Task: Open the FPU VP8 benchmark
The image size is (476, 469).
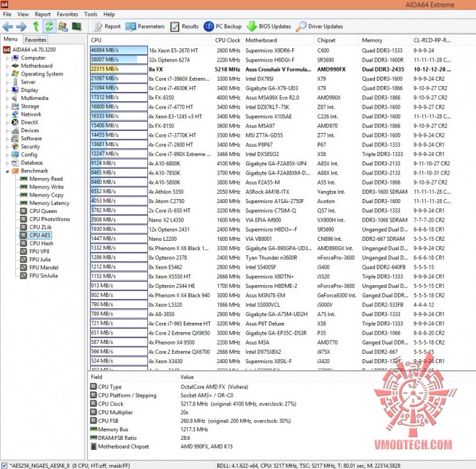Action: click(x=39, y=251)
